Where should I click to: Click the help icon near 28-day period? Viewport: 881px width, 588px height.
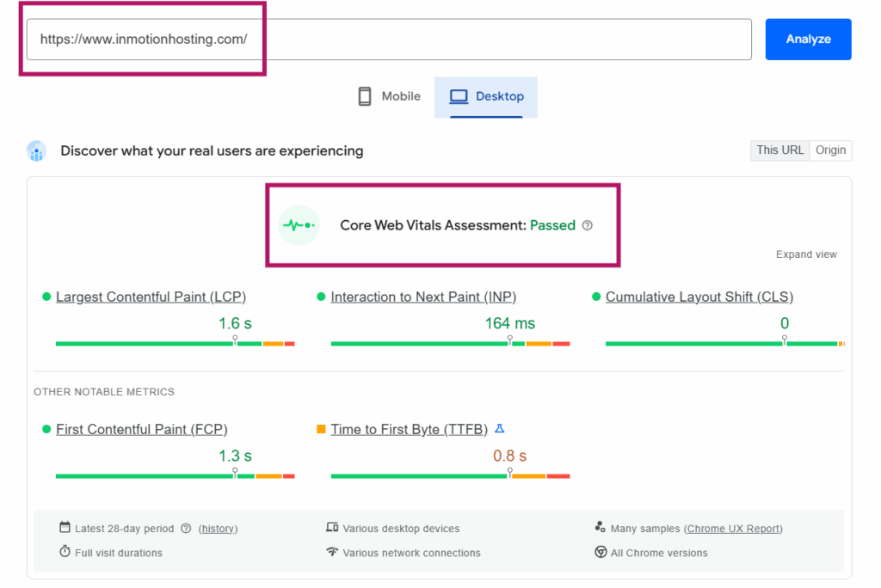point(187,529)
